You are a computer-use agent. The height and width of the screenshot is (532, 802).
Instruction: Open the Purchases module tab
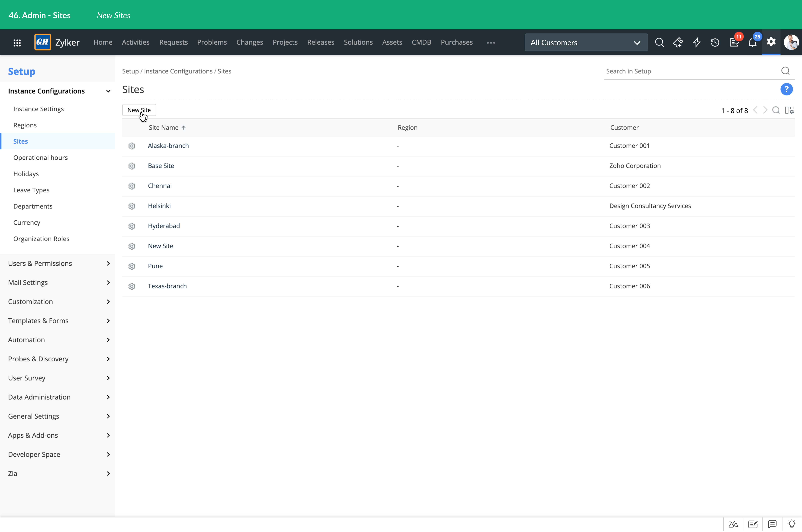456,42
